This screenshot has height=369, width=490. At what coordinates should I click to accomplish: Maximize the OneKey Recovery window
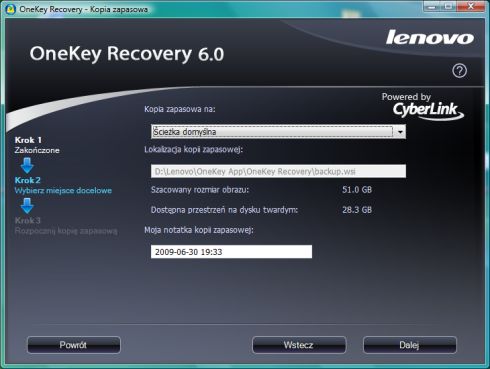(449, 6)
